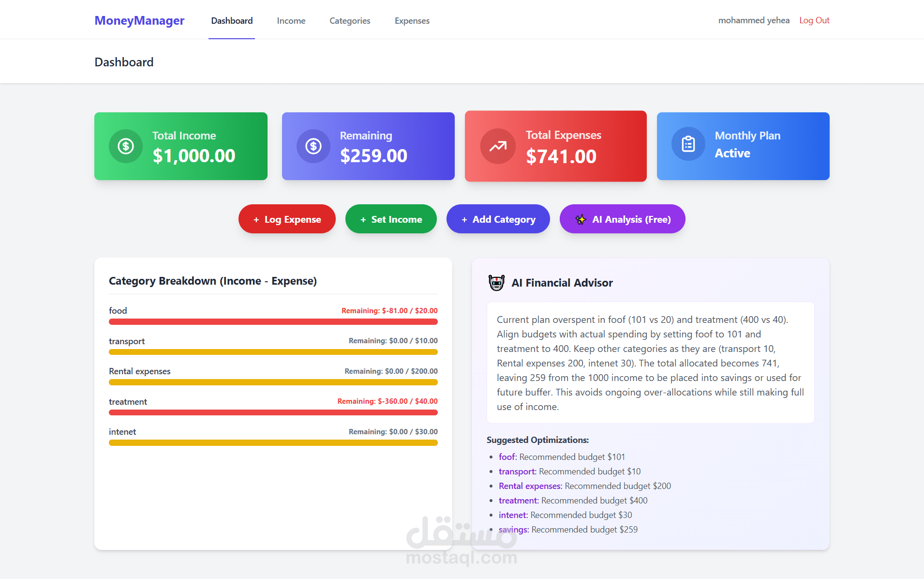Screen dimensions: 924x579
Task: Click the treatment remaining amount label
Action: coord(387,401)
